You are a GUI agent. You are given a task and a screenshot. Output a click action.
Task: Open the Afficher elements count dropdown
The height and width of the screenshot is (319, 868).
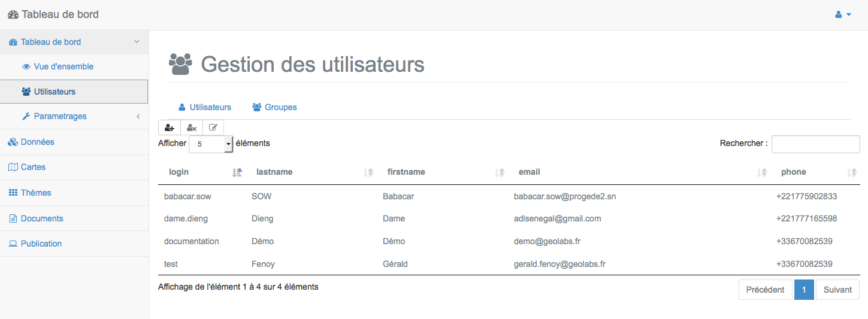tap(211, 144)
